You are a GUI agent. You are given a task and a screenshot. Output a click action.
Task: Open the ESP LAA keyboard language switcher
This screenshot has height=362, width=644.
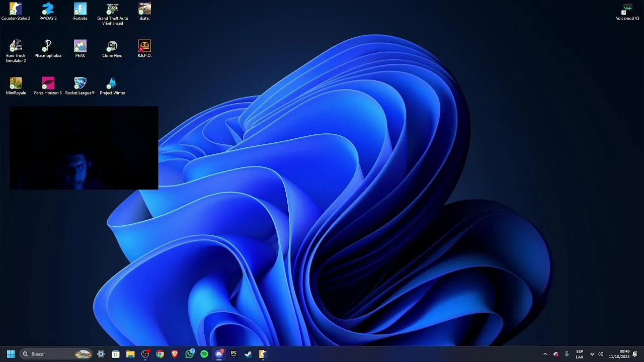coord(580,354)
